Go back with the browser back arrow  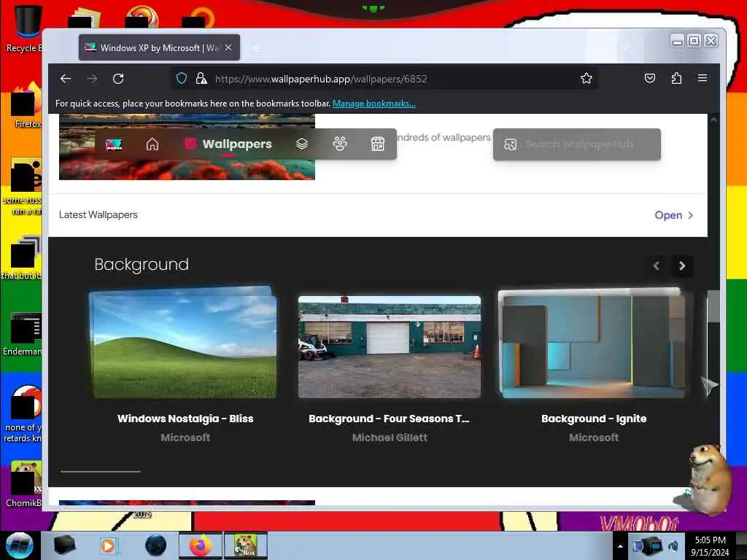pyautogui.click(x=66, y=79)
